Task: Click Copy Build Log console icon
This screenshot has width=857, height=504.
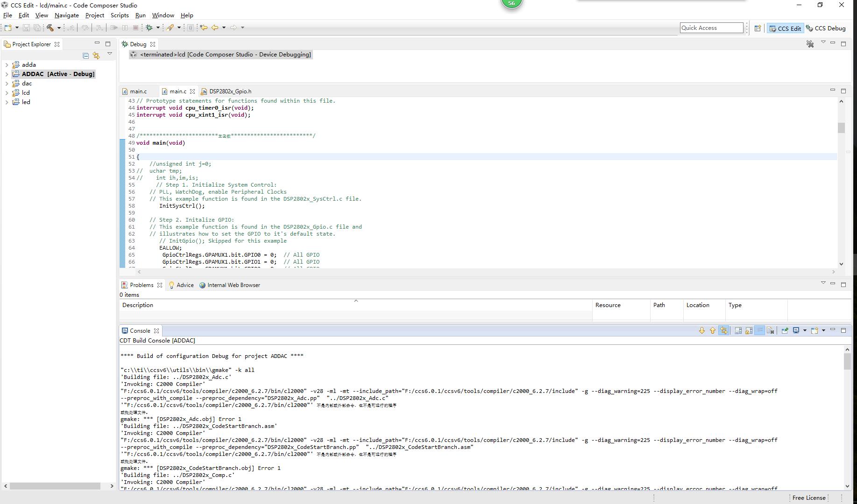Action: 738,330
